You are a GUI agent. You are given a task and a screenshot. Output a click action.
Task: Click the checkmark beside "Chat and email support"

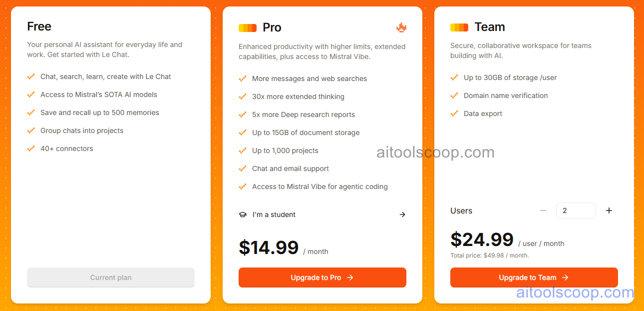point(243,168)
